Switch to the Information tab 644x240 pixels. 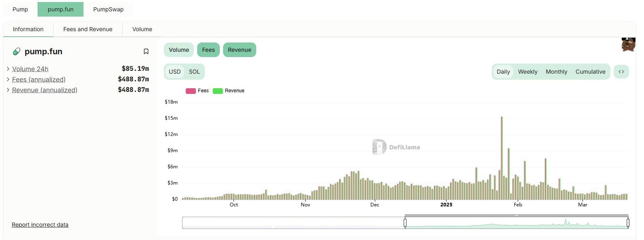click(28, 29)
